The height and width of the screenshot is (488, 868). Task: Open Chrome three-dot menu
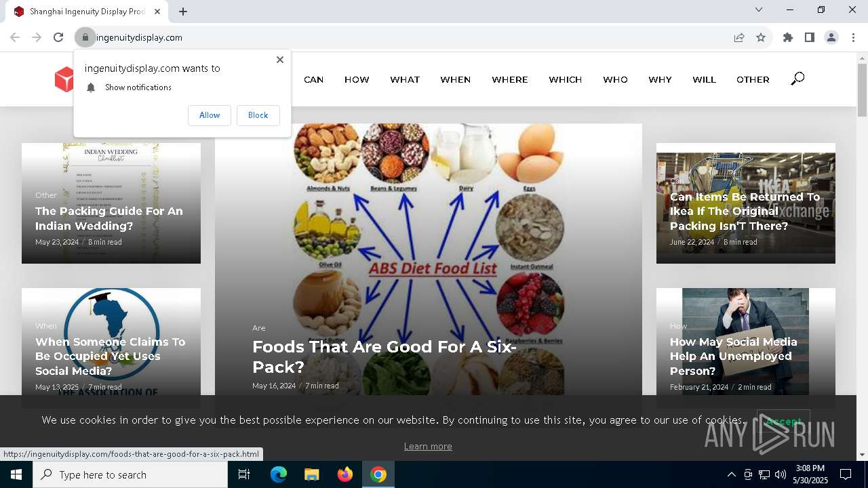point(853,37)
